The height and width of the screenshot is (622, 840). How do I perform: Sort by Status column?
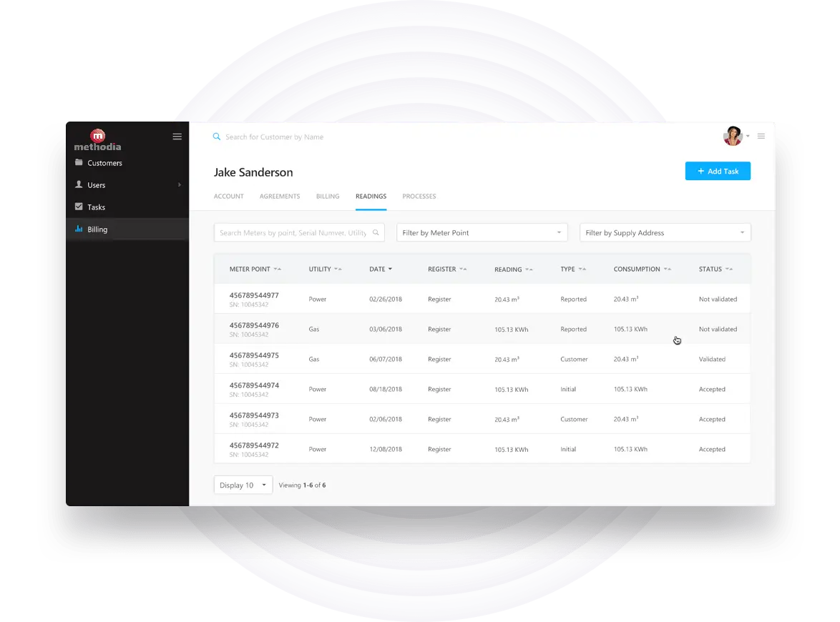click(x=716, y=270)
